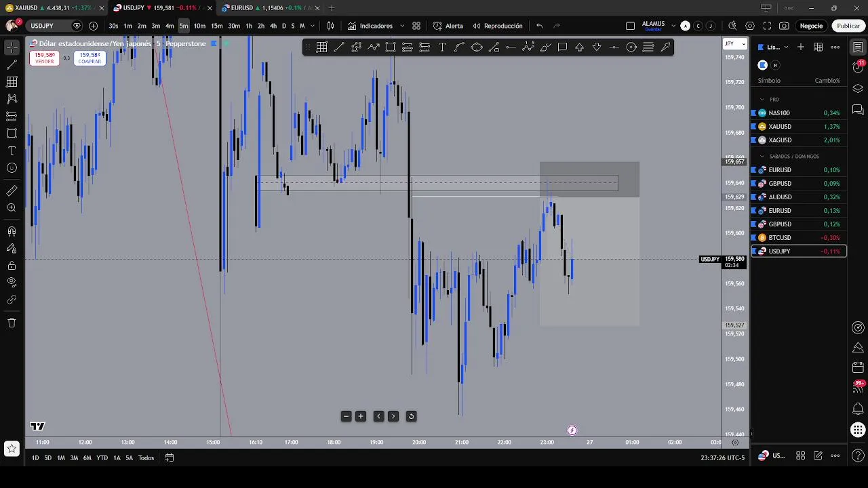The image size is (868, 488).
Task: Open the link drawings sync option
Action: click(12, 300)
